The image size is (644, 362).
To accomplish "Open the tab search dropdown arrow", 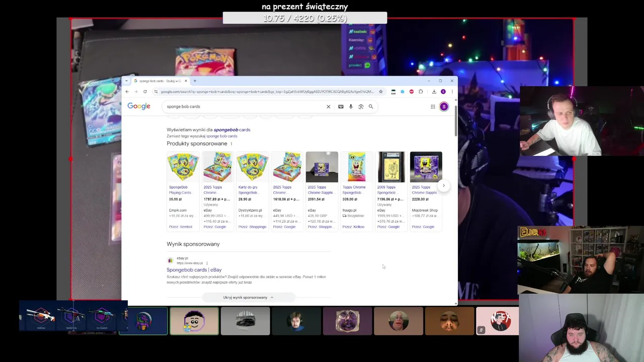I will click(126, 81).
